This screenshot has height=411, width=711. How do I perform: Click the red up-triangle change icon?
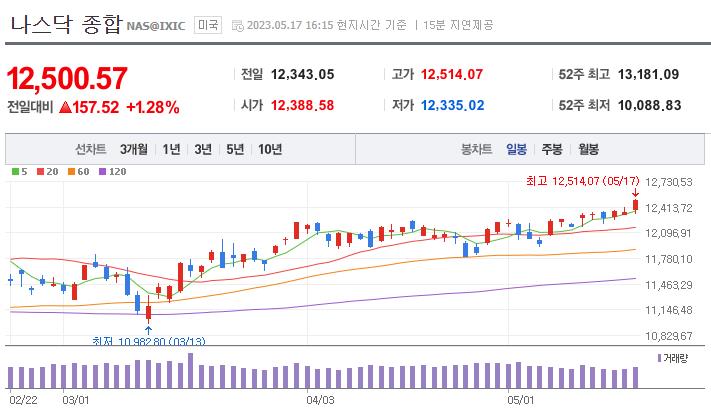tap(65, 107)
